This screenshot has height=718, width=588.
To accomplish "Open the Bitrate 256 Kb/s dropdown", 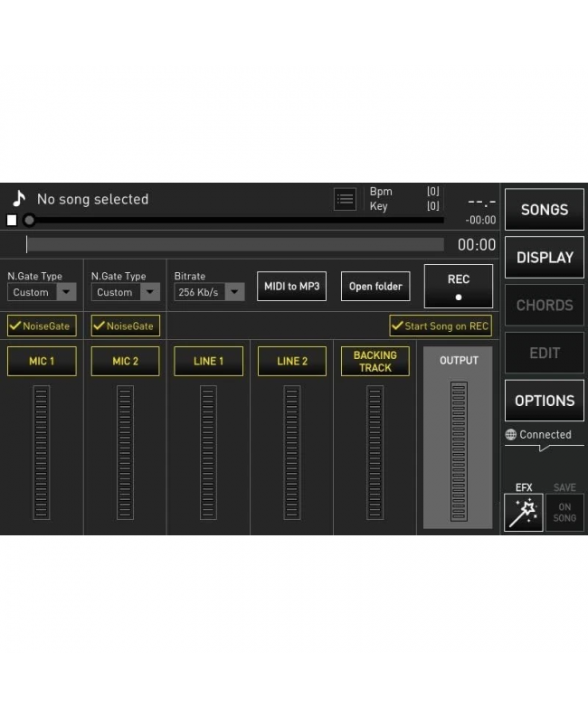I will pos(234,292).
